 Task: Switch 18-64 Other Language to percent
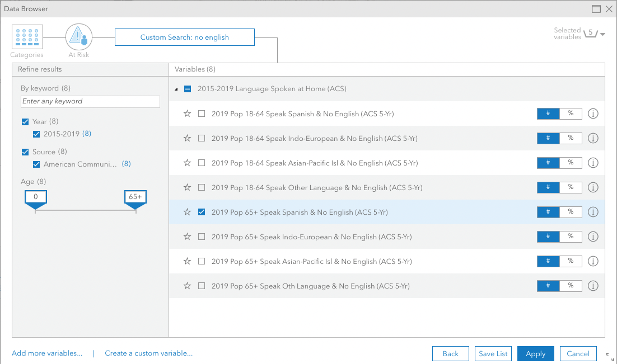[x=571, y=187]
